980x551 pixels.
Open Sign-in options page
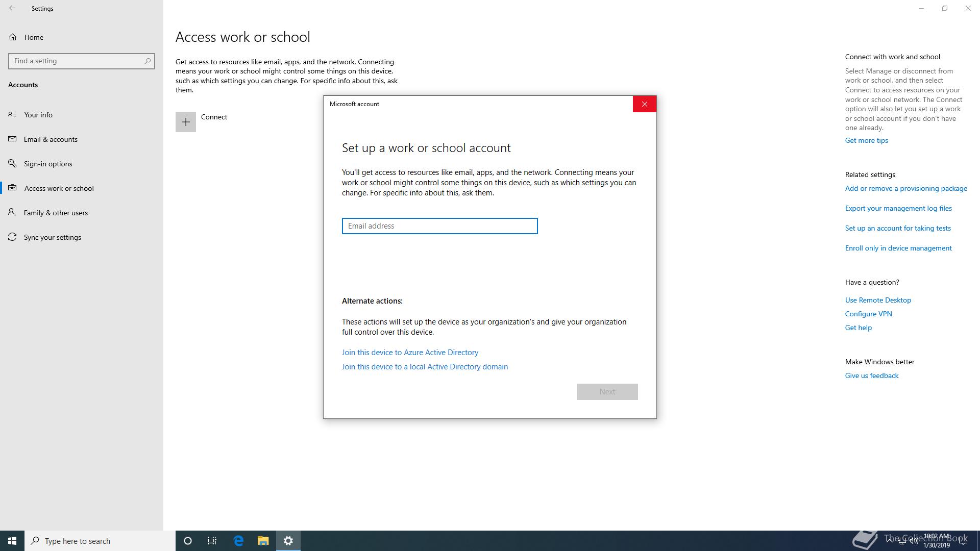[82, 164]
